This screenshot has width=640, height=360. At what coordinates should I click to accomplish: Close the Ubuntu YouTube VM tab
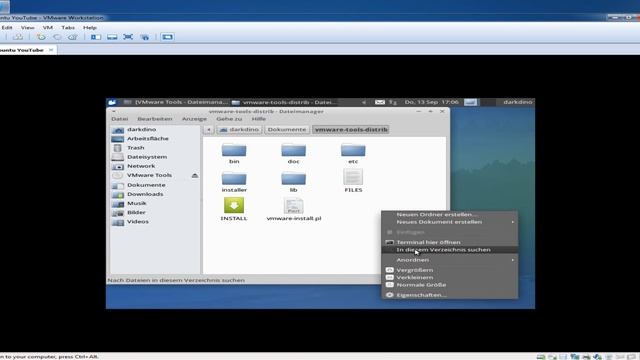coord(51,50)
